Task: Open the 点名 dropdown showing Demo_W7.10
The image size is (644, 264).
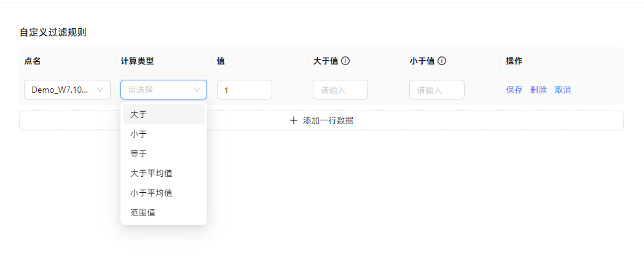Action: (x=66, y=90)
